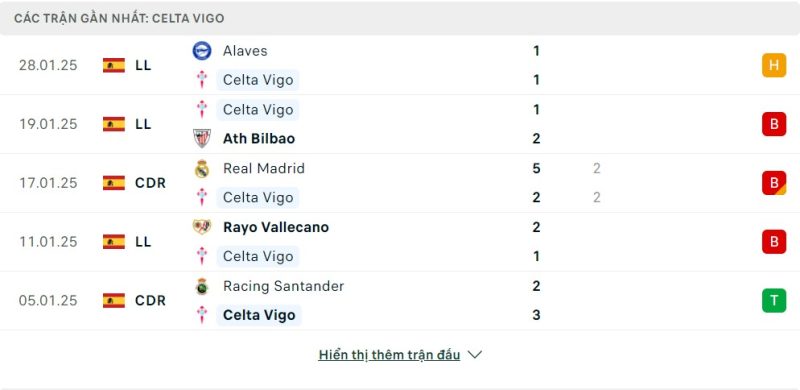This screenshot has width=800, height=390.
Task: Click the Racing Santander crest icon
Action: point(202,286)
